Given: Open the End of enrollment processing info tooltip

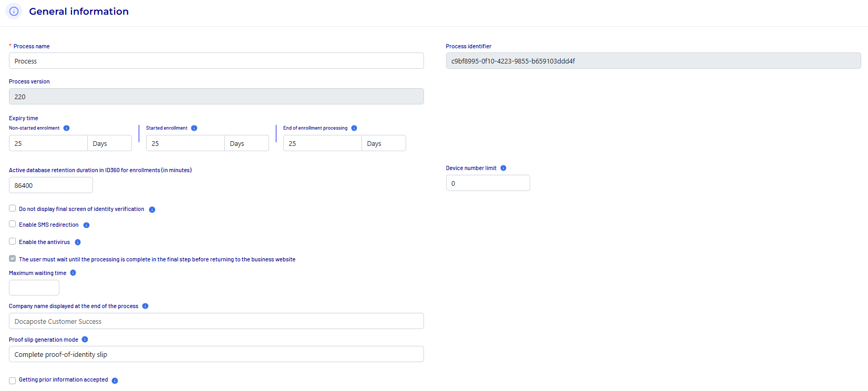Looking at the screenshot, I should (x=354, y=128).
